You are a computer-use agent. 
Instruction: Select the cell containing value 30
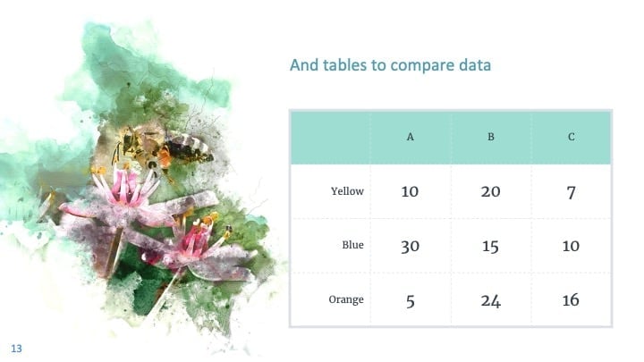click(411, 246)
